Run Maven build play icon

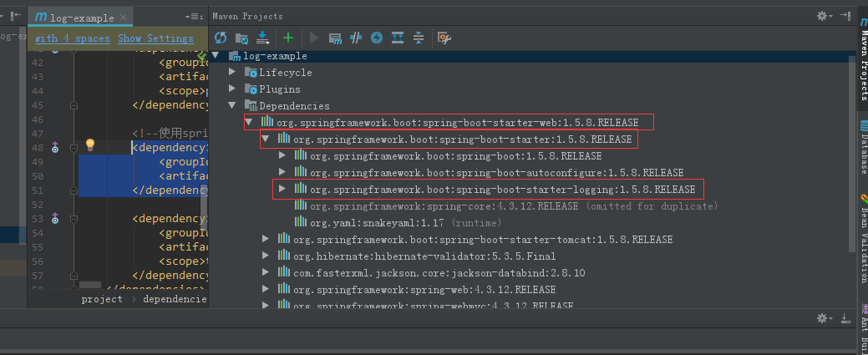pos(314,38)
